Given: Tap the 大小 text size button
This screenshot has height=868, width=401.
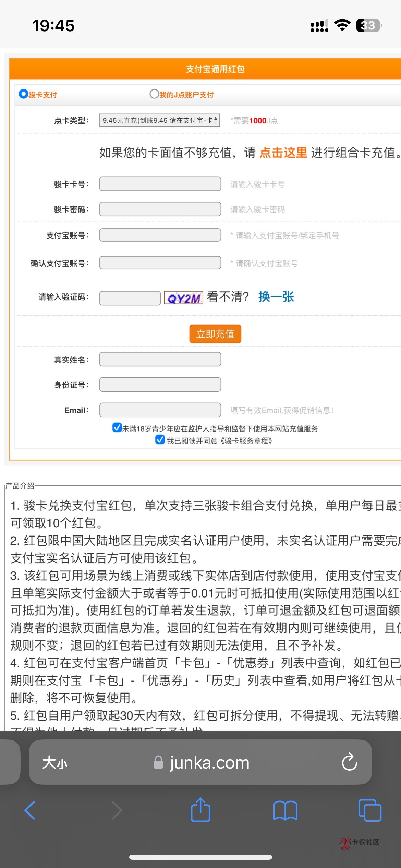Looking at the screenshot, I should tap(55, 763).
